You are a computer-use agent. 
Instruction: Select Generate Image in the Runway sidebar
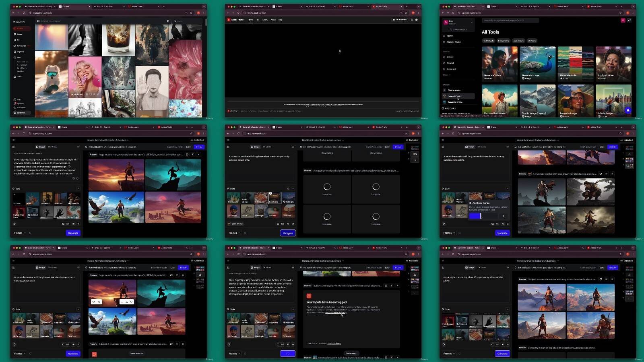point(452,102)
